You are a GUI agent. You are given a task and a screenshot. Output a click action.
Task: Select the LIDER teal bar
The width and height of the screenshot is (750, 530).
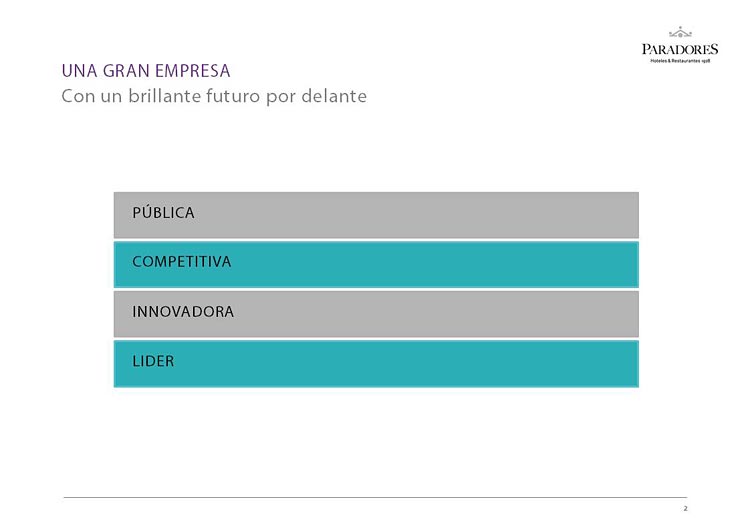[376, 364]
